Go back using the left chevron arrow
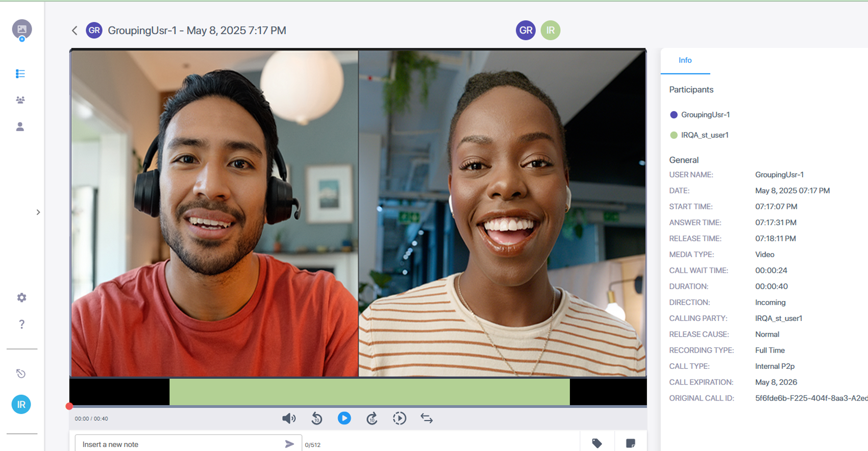The width and height of the screenshot is (868, 451). [x=75, y=31]
